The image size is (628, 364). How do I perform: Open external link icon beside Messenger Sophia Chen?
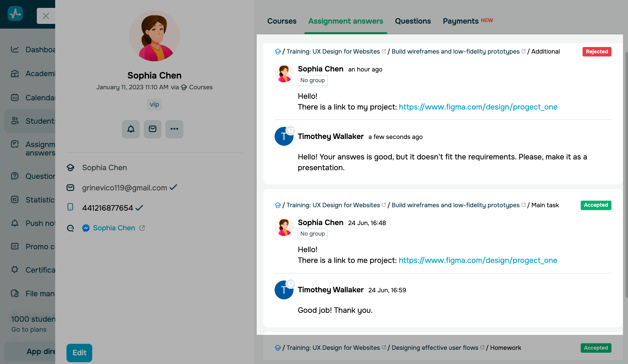142,228
